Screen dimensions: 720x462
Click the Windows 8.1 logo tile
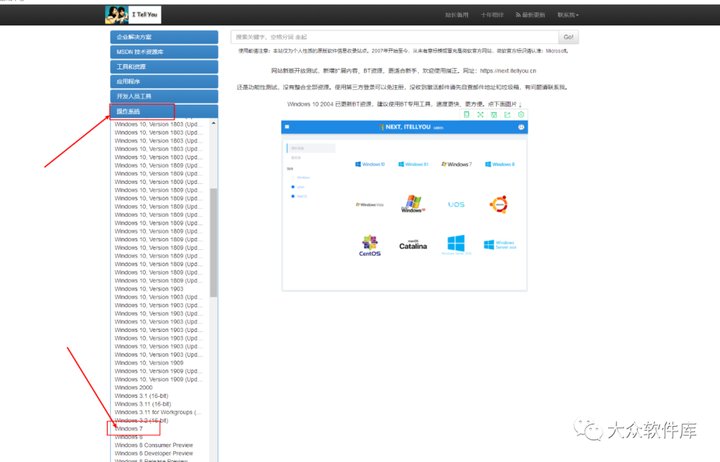[x=413, y=164]
